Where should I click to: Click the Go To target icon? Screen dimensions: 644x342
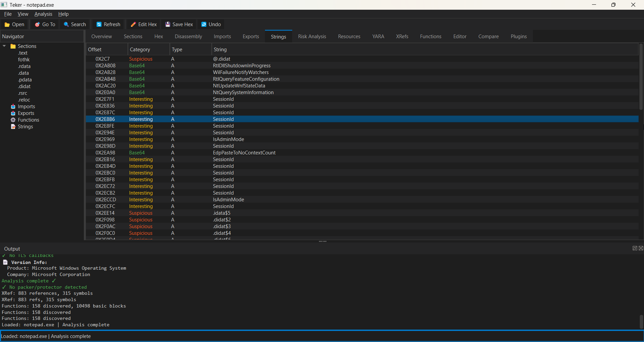pyautogui.click(x=38, y=24)
